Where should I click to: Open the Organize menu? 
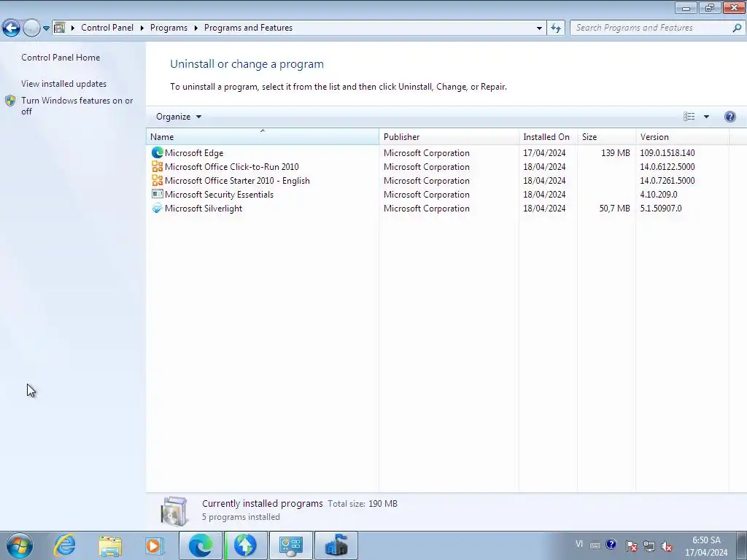179,117
